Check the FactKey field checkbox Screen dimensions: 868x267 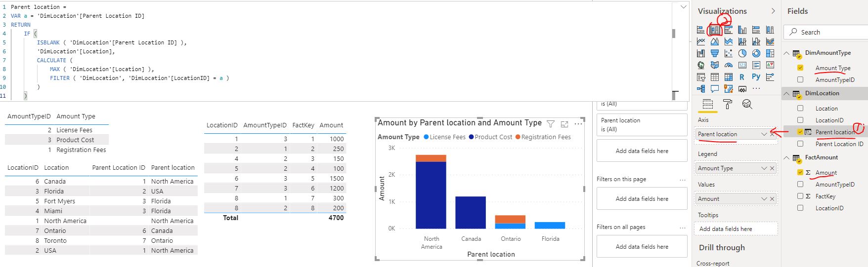tap(800, 196)
